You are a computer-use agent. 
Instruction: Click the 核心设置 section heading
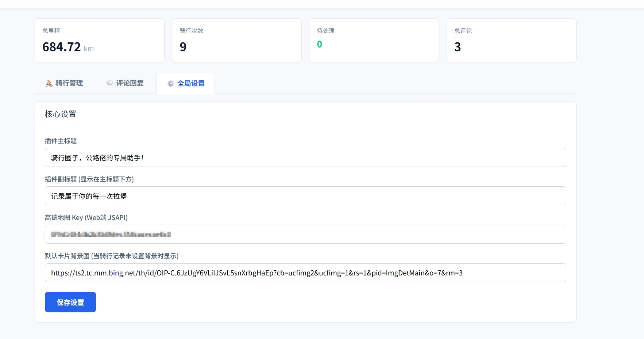[x=60, y=114]
